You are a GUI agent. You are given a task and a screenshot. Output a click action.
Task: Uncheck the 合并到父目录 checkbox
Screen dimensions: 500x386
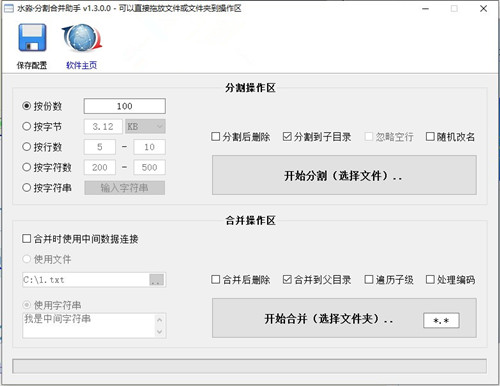tap(287, 279)
